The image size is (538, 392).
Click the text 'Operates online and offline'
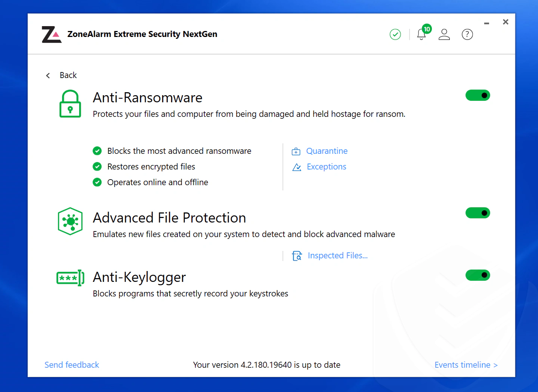coord(158,182)
